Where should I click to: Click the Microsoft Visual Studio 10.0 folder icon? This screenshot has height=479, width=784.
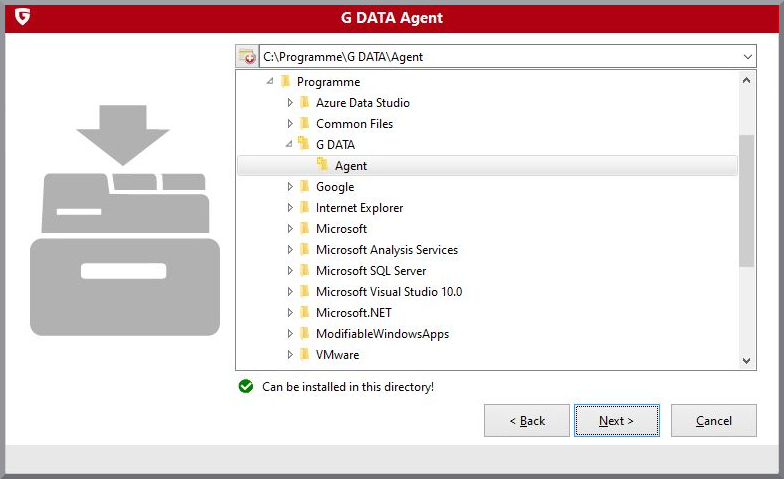point(304,291)
